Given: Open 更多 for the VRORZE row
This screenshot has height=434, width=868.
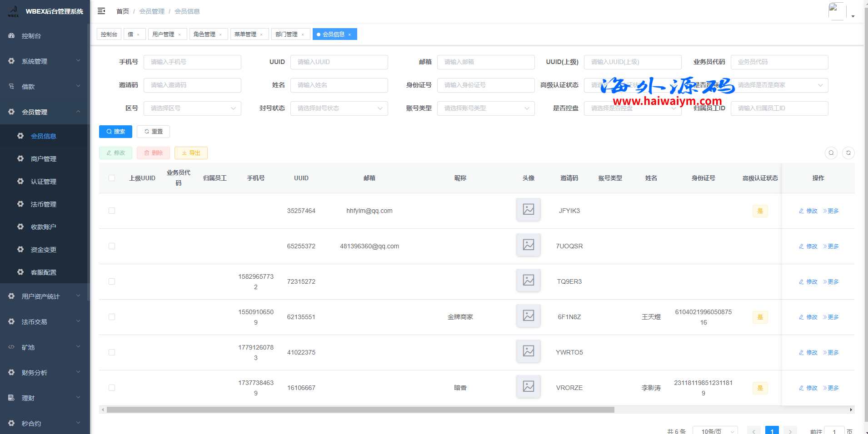Looking at the screenshot, I should click(831, 388).
